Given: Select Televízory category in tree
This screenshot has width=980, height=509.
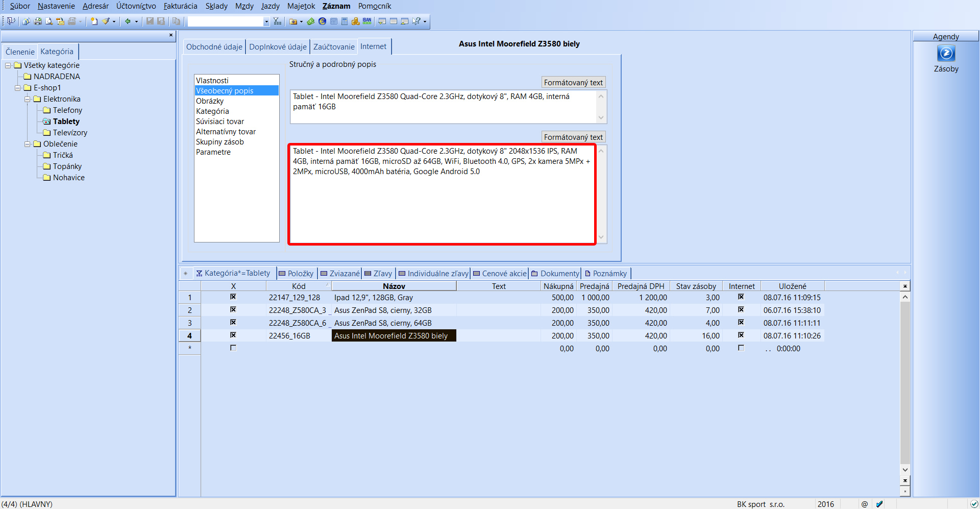Looking at the screenshot, I should point(70,133).
